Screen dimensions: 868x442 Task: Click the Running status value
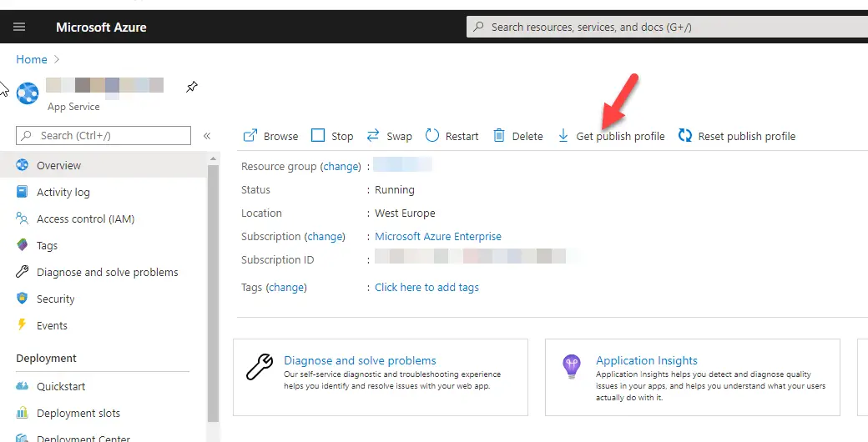click(x=394, y=190)
